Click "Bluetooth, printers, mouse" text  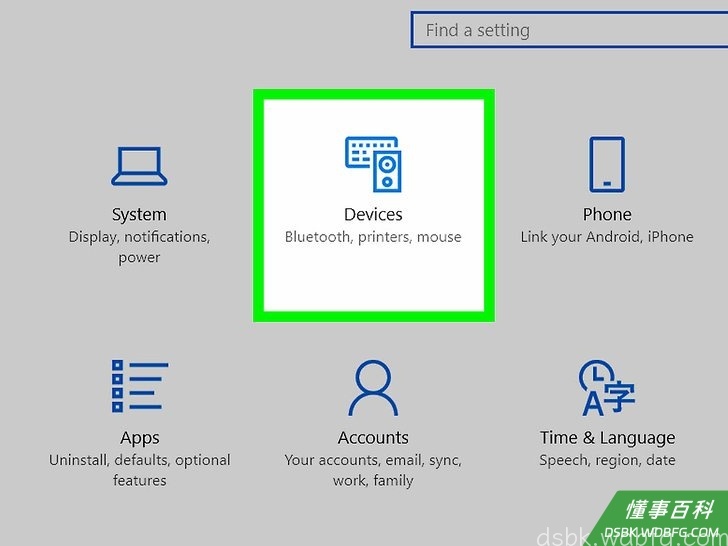point(373,237)
